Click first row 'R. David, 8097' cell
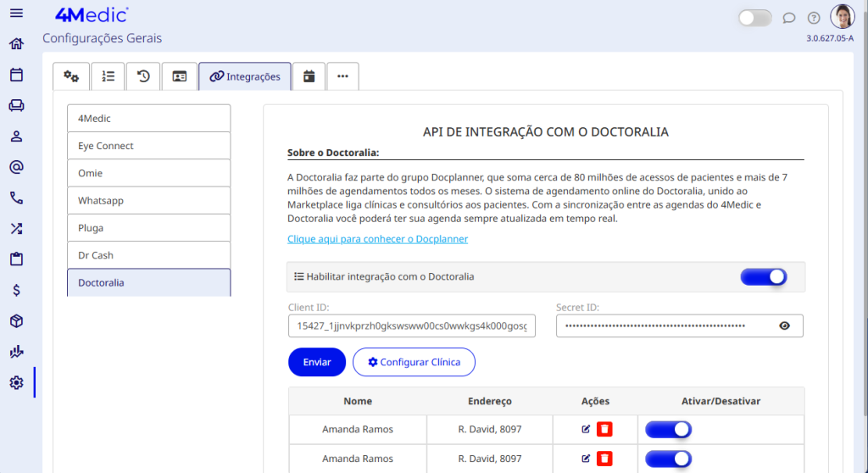Image resolution: width=868 pixels, height=473 pixels. [x=490, y=429]
